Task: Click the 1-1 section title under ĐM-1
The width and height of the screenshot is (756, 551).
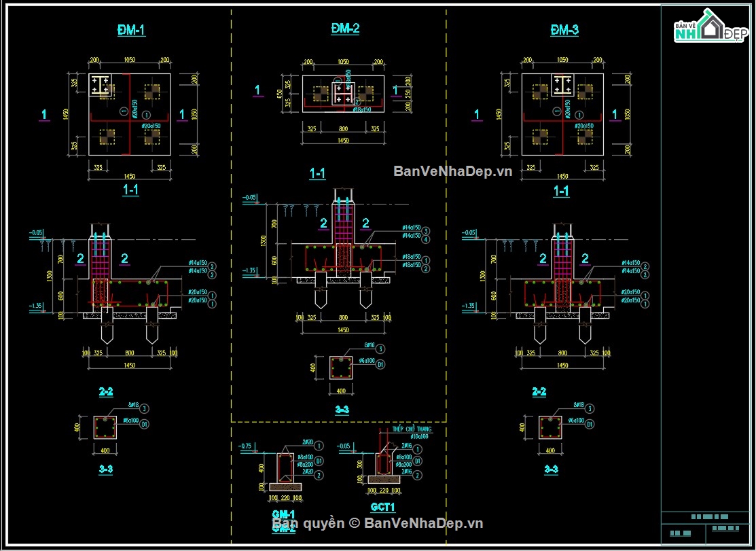Action: (130, 190)
